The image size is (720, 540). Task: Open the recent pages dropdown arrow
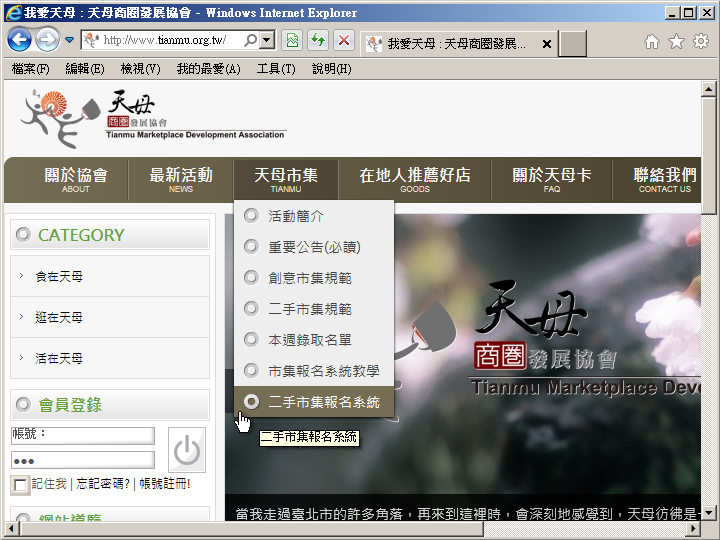pyautogui.click(x=69, y=41)
